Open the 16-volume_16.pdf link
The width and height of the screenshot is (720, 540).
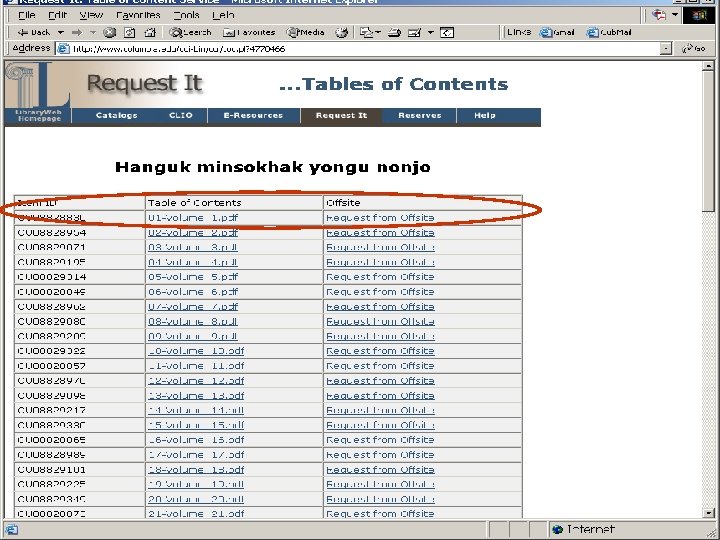[x=196, y=440]
